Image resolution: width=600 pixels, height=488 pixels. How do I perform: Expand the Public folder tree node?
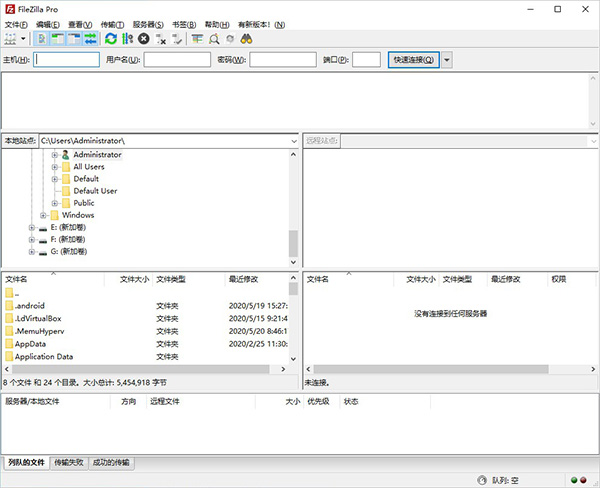point(55,203)
